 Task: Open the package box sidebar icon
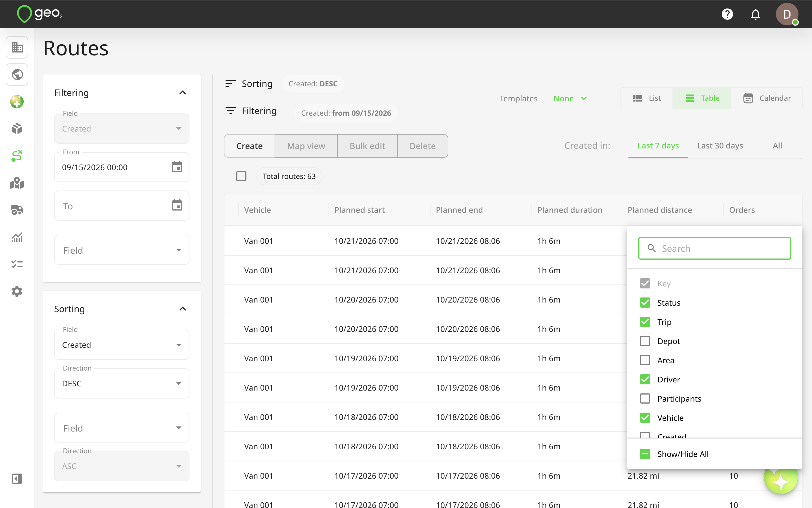[x=17, y=129]
